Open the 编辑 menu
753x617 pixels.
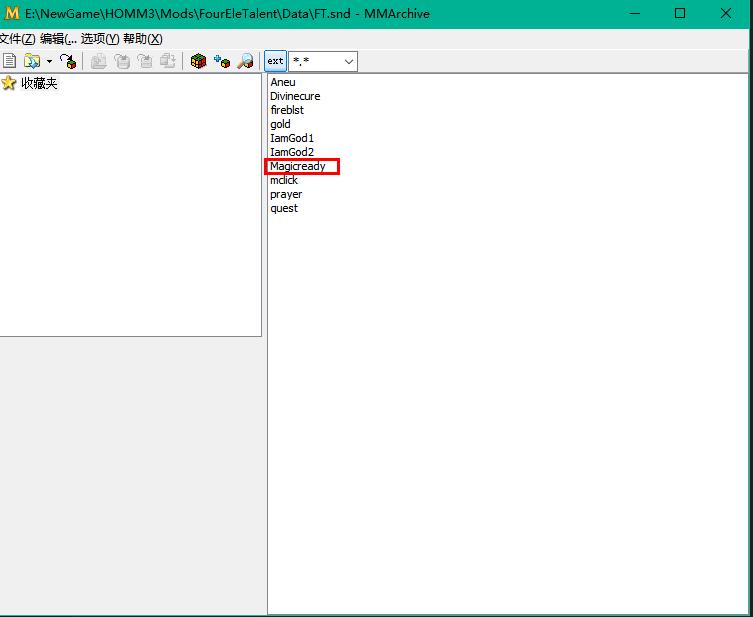pyautogui.click(x=58, y=39)
